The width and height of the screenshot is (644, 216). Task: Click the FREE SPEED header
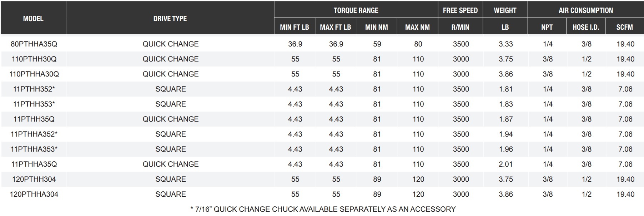coord(460,10)
